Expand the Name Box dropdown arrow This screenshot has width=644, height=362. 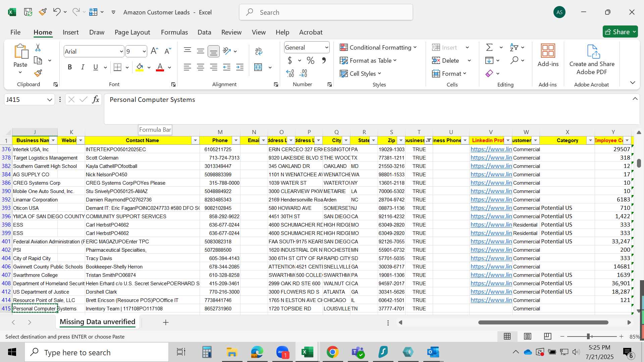pos(49,100)
